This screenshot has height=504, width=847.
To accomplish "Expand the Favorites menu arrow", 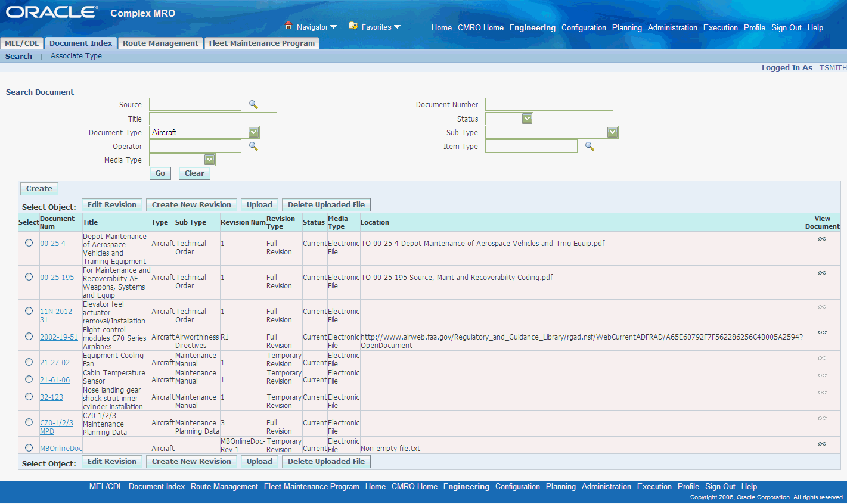I will 398,27.
